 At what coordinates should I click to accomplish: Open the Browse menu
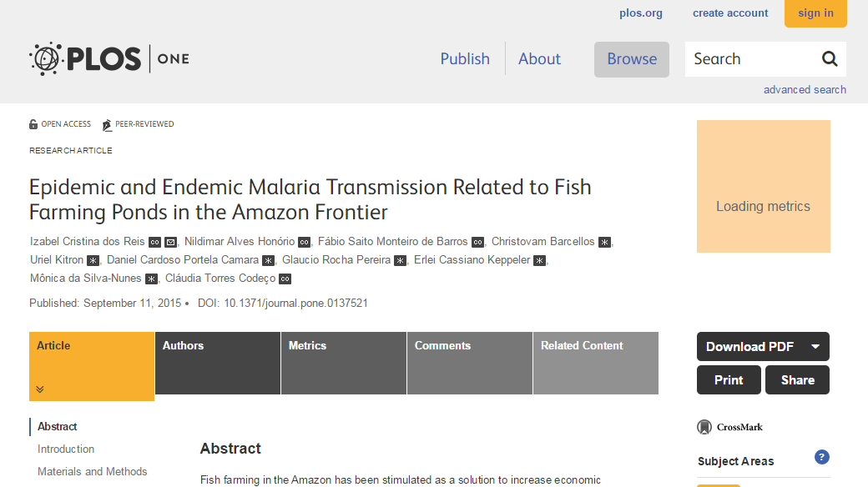(x=632, y=59)
